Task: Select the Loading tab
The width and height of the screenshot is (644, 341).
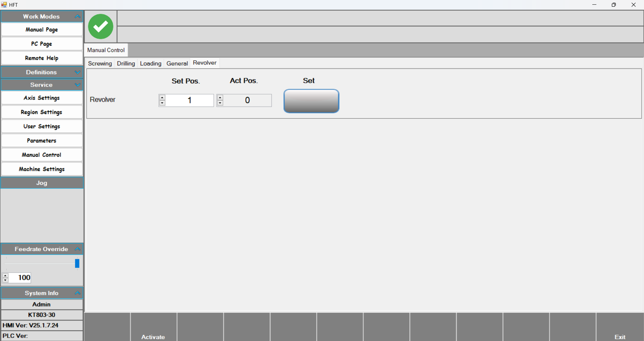Action: (x=150, y=63)
